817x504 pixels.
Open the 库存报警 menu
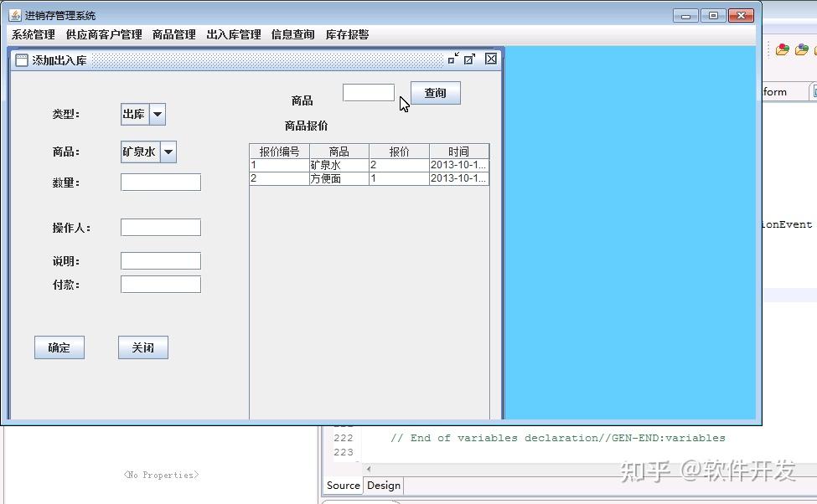(x=346, y=34)
